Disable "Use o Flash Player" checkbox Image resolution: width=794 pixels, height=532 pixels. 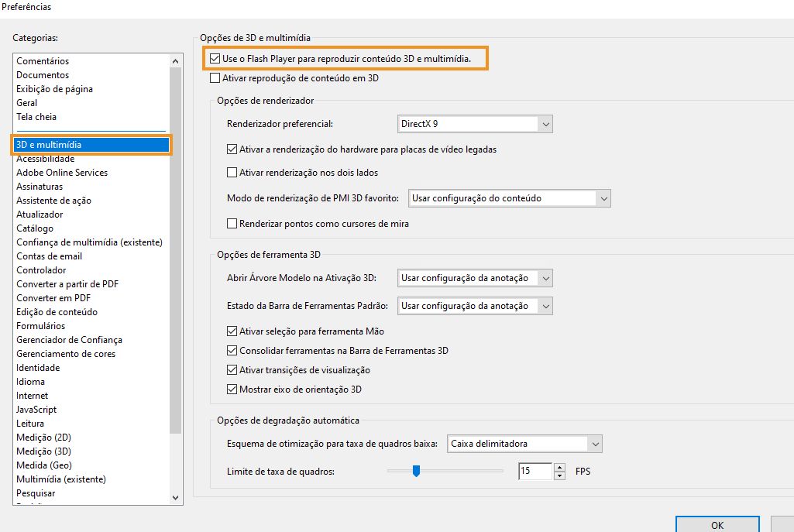pyautogui.click(x=215, y=58)
